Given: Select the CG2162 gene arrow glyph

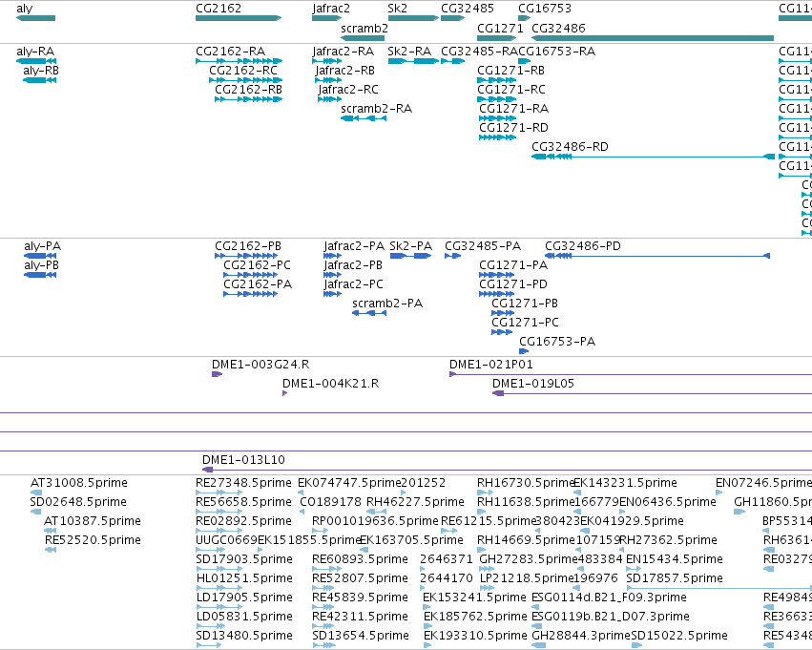Looking at the screenshot, I should point(239,18).
